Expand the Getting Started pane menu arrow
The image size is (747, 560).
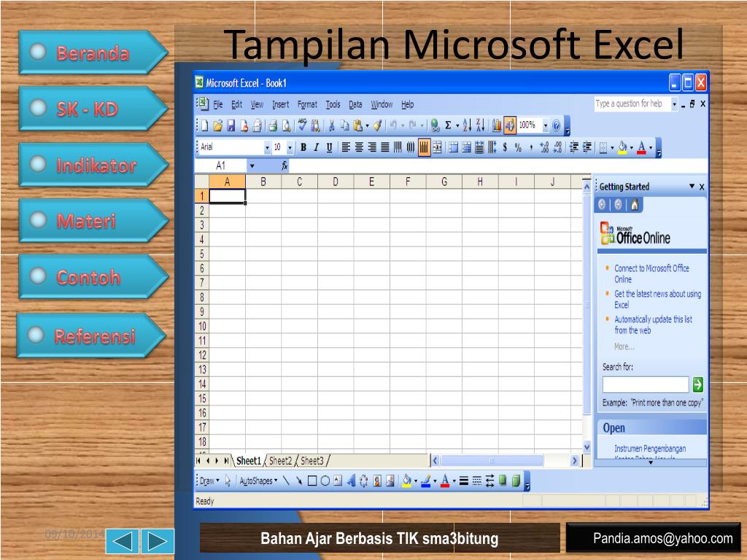[x=692, y=186]
